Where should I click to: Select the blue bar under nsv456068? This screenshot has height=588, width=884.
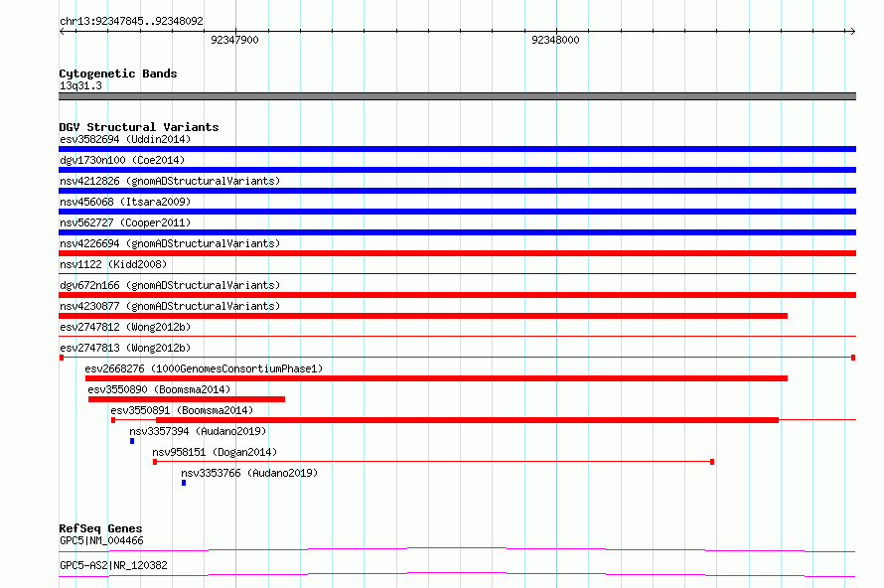457,212
